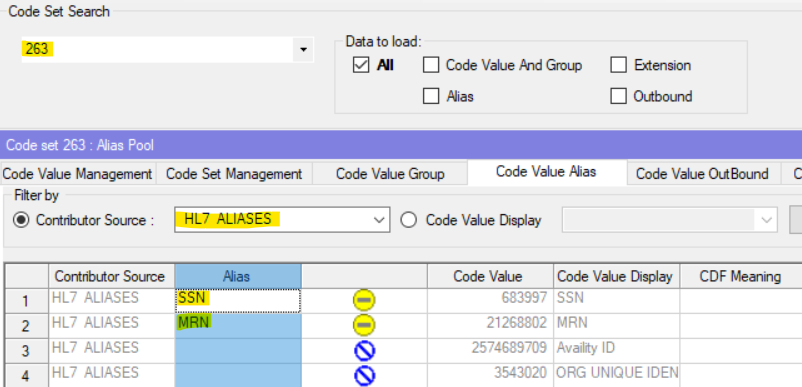Select the Code Value Alias tab

pyautogui.click(x=546, y=172)
